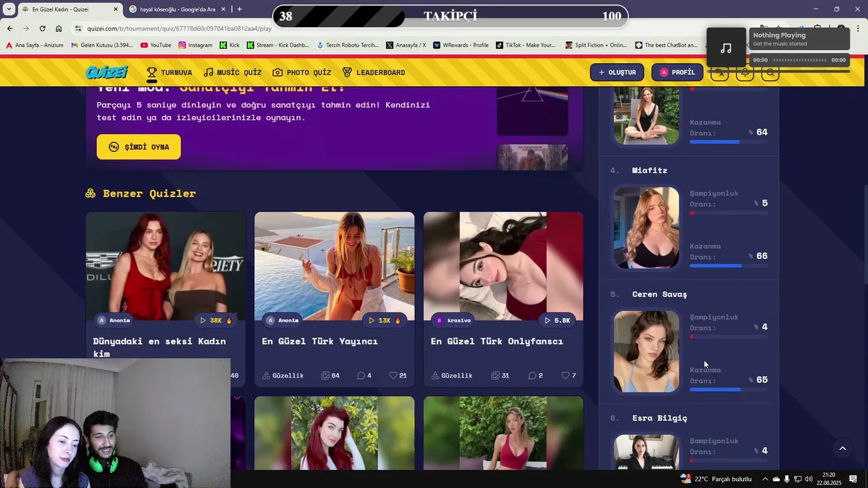Open En Güzel Türk Onlyfanscı quiz title
Viewport: 868px width, 488px height.
497,341
